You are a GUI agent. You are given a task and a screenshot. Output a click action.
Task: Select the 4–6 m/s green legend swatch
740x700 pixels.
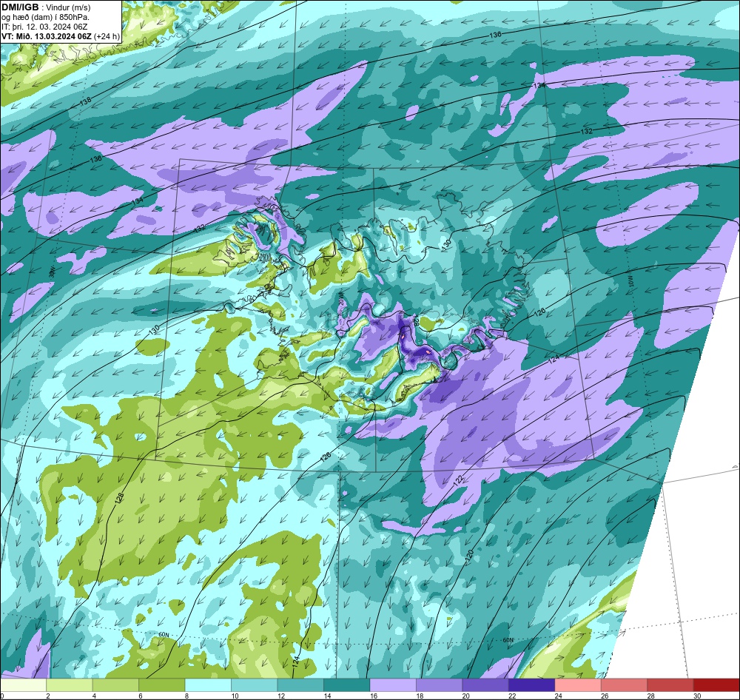[116, 685]
